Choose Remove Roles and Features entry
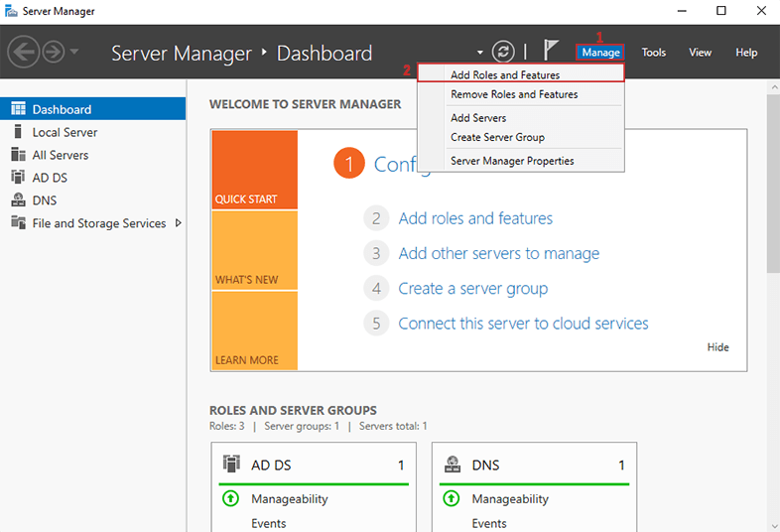 [520, 94]
